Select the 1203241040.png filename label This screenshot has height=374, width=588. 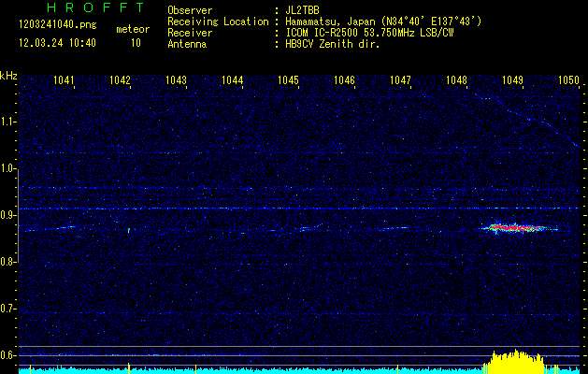56,24
